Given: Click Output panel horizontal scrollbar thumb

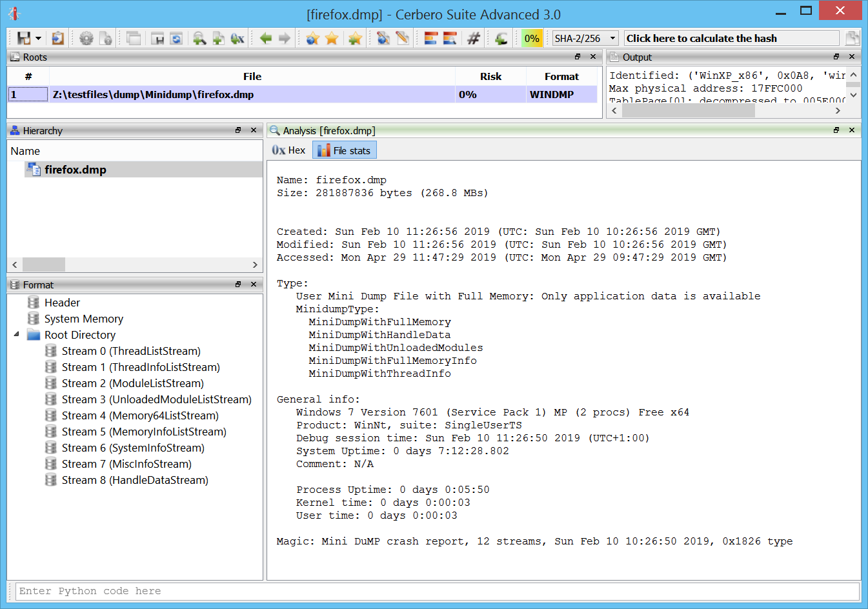Looking at the screenshot, I should coord(688,110).
